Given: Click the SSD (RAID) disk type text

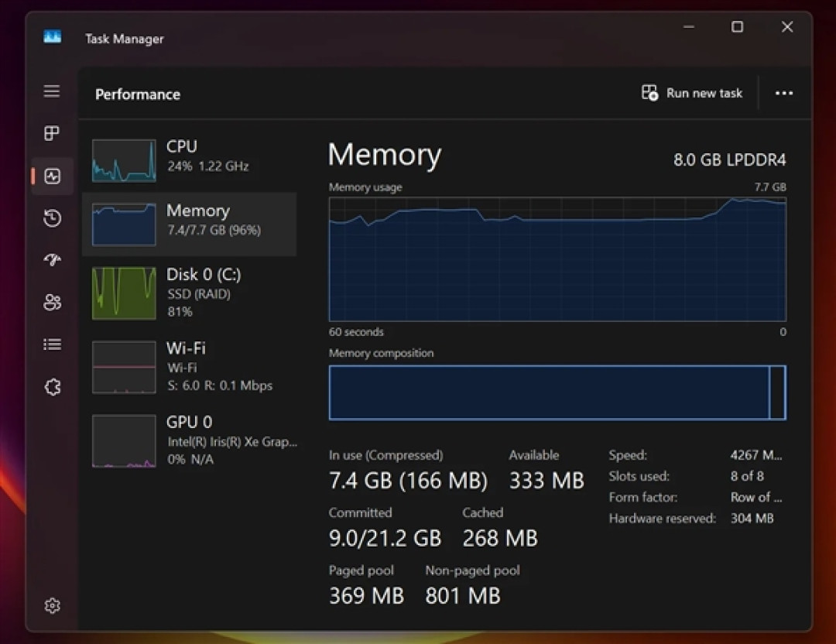Looking at the screenshot, I should [x=199, y=293].
